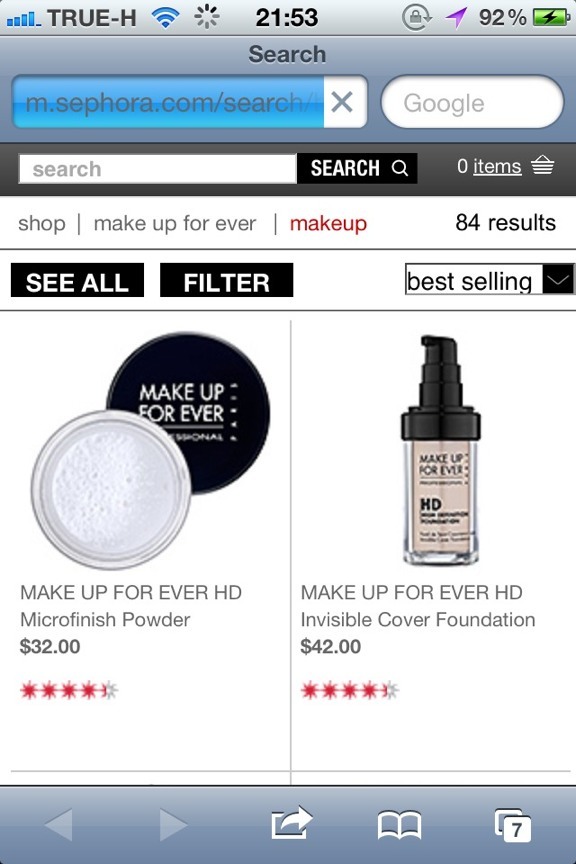Image resolution: width=576 pixels, height=864 pixels.
Task: Go to the makeup breadcrumb
Action: (x=328, y=224)
